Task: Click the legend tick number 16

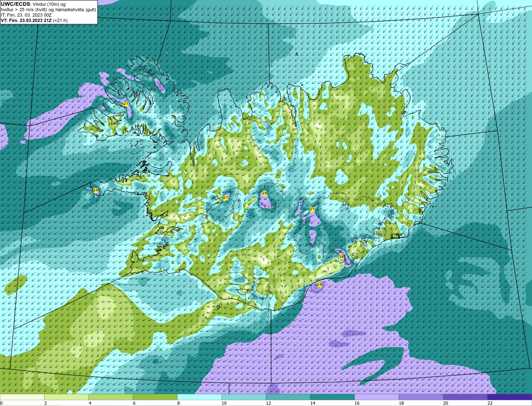Action: pos(357,403)
